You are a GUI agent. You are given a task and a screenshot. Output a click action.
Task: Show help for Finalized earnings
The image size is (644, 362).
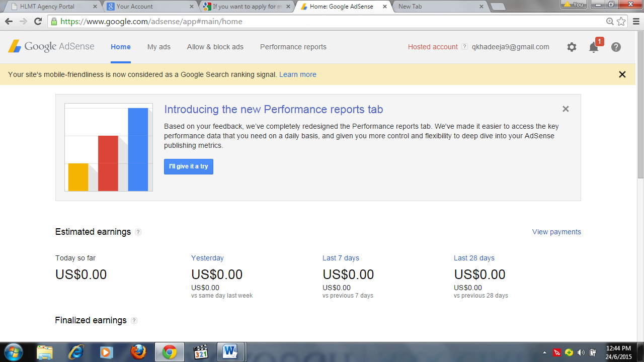pyautogui.click(x=134, y=321)
